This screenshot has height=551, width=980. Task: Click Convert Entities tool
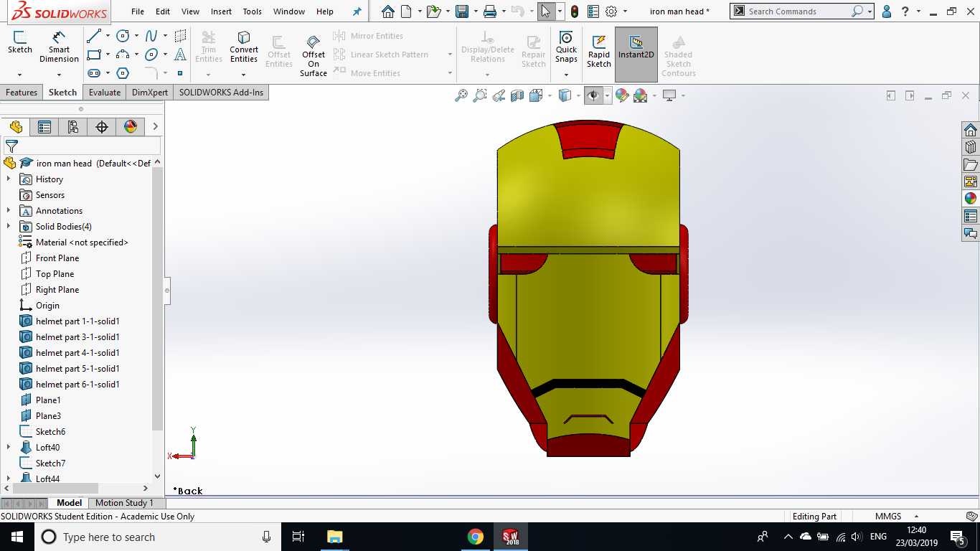pos(244,47)
